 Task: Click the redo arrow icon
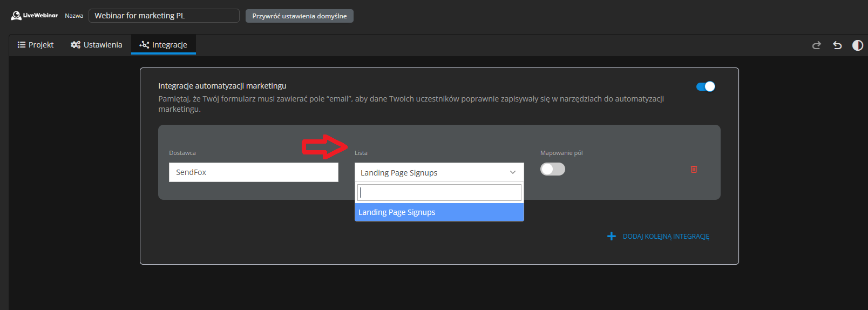(x=816, y=45)
